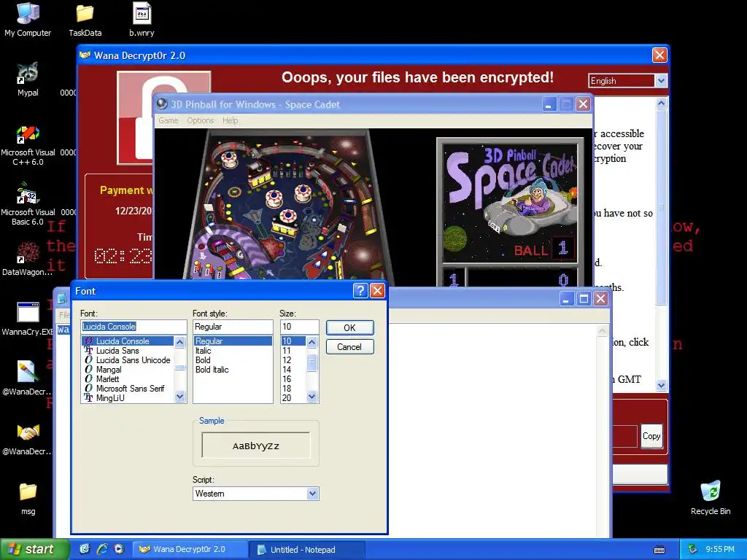Select Lucida Console in font list

(x=128, y=341)
